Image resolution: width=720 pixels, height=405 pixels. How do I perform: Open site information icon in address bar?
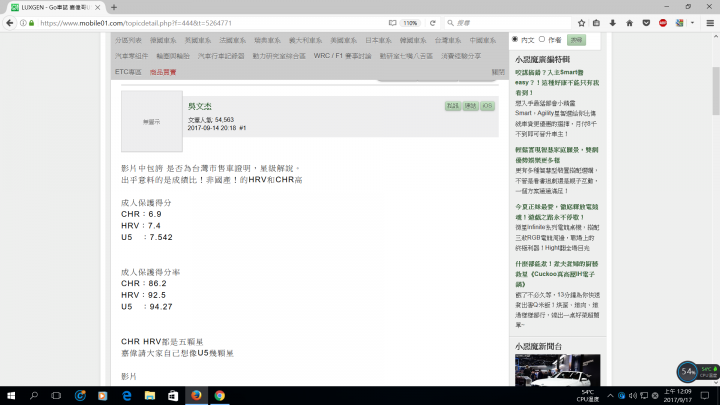(x=23, y=23)
